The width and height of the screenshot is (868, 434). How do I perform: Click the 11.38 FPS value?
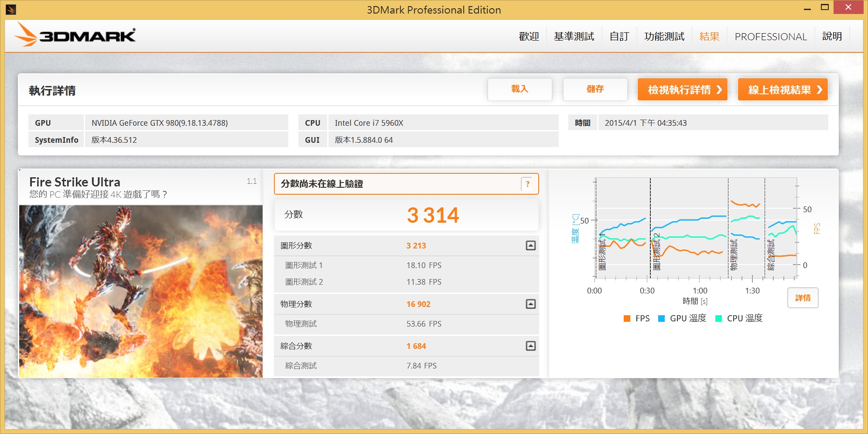pyautogui.click(x=424, y=282)
